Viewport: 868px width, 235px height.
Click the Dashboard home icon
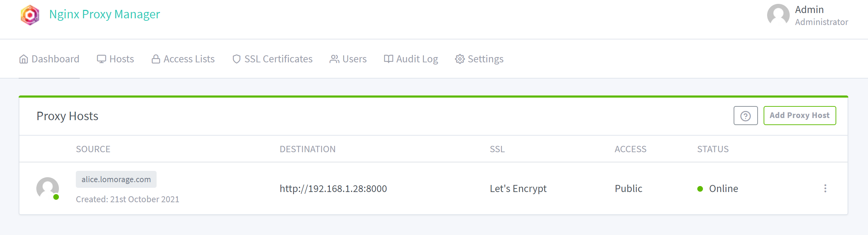coord(24,59)
